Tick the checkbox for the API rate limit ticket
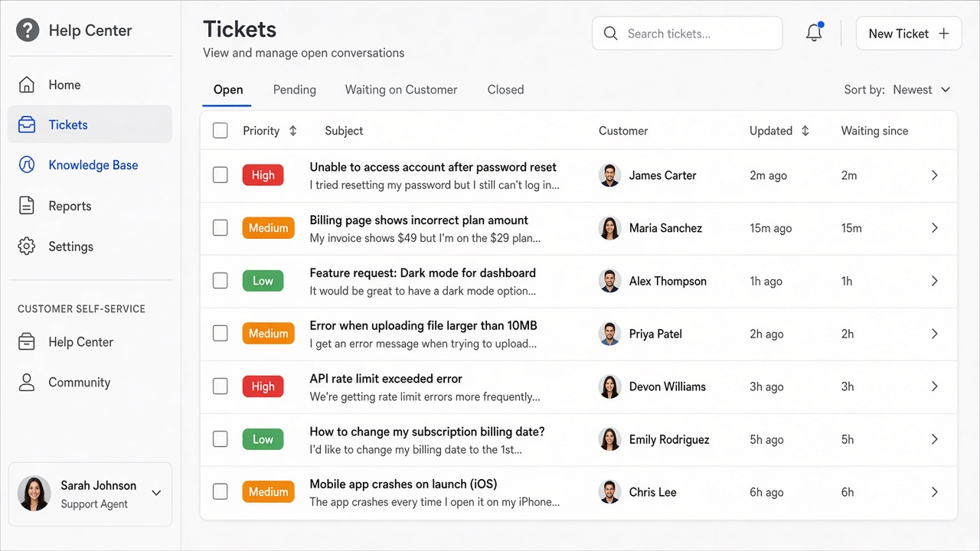This screenshot has width=980, height=551. click(x=220, y=386)
